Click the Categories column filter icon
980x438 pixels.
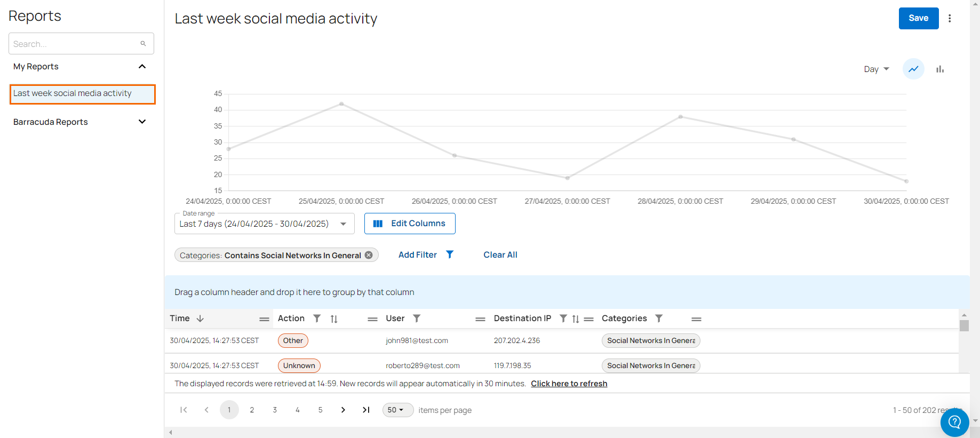pos(659,318)
